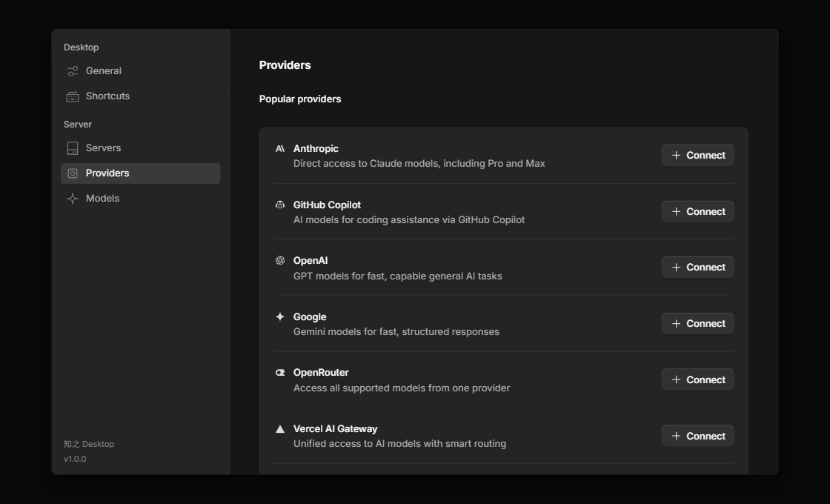Click the GitHub Copilot provider name
Image resolution: width=830 pixels, height=504 pixels.
point(327,205)
